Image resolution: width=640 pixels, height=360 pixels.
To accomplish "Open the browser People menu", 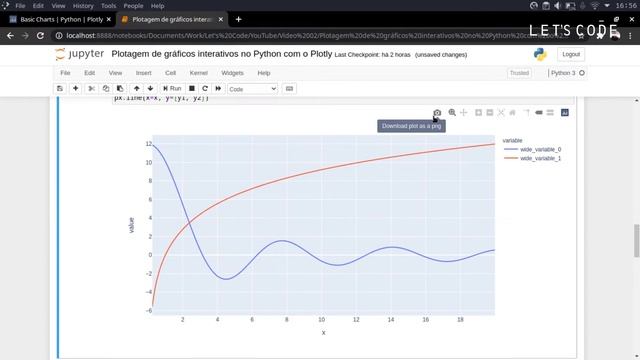I will (x=133, y=6).
